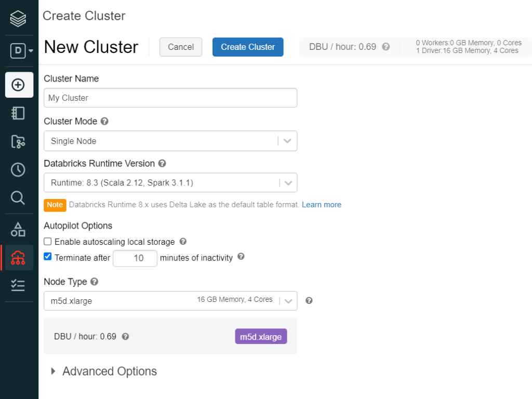Click the Search magnifier icon
Image resolution: width=532 pixels, height=399 pixels.
point(18,198)
